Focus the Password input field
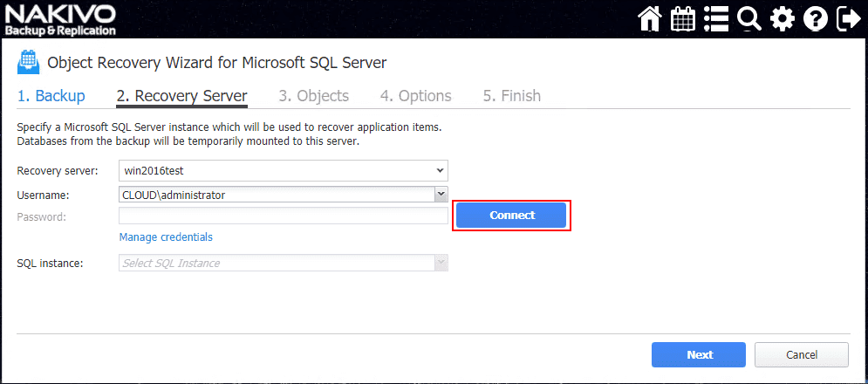868x384 pixels. coord(283,216)
